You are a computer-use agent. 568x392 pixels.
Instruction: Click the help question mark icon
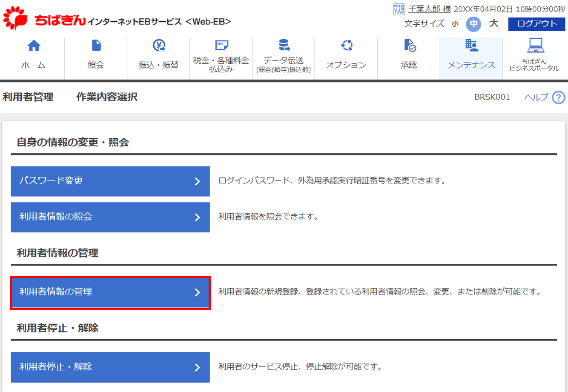tap(558, 97)
